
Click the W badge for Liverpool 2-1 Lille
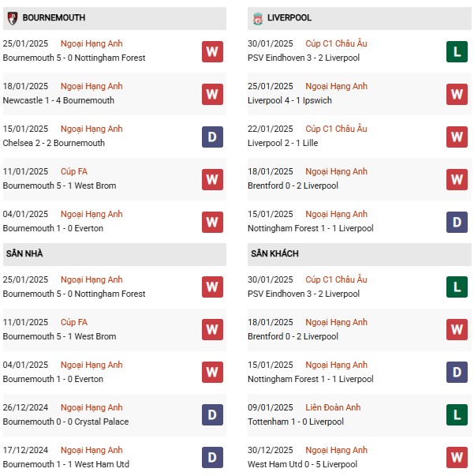click(457, 137)
